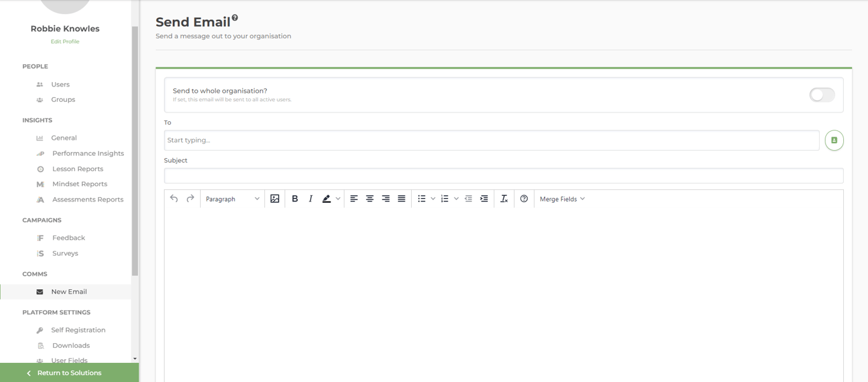
Task: Click the undo icon in editor toolbar
Action: point(174,199)
